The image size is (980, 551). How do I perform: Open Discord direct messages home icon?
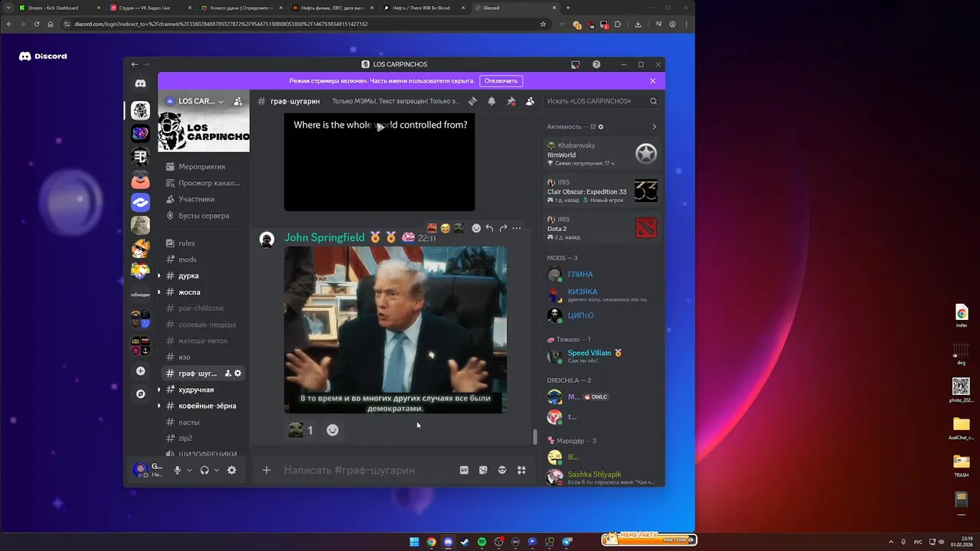140,83
